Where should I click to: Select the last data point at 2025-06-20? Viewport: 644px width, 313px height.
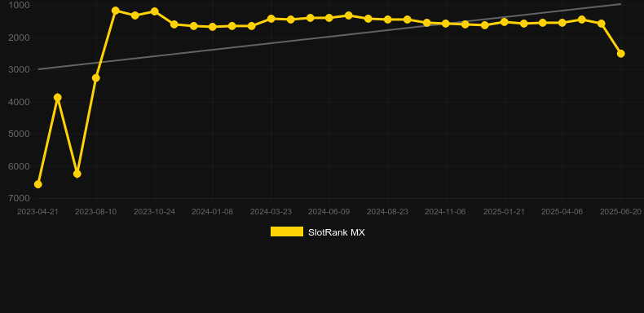[620, 54]
